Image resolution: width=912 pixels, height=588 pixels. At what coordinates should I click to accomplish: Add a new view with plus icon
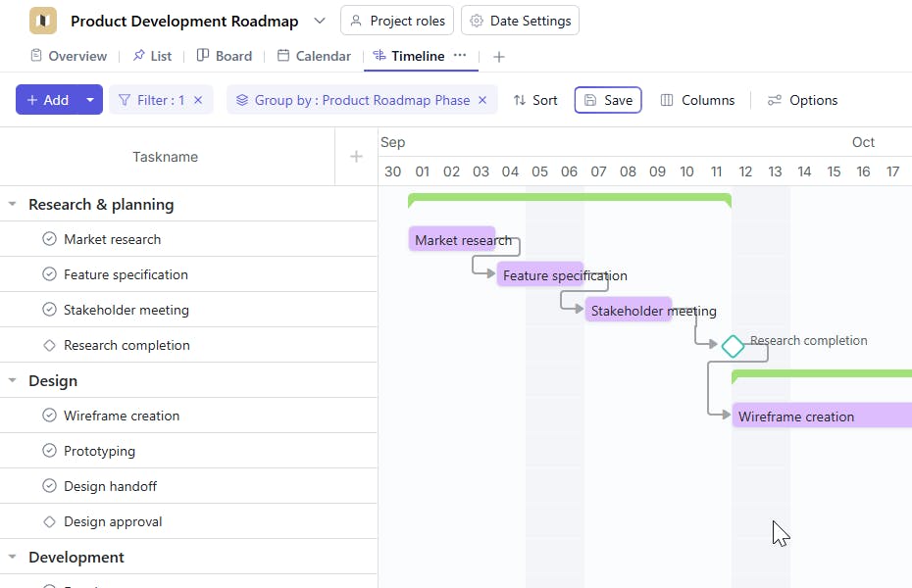coord(499,57)
